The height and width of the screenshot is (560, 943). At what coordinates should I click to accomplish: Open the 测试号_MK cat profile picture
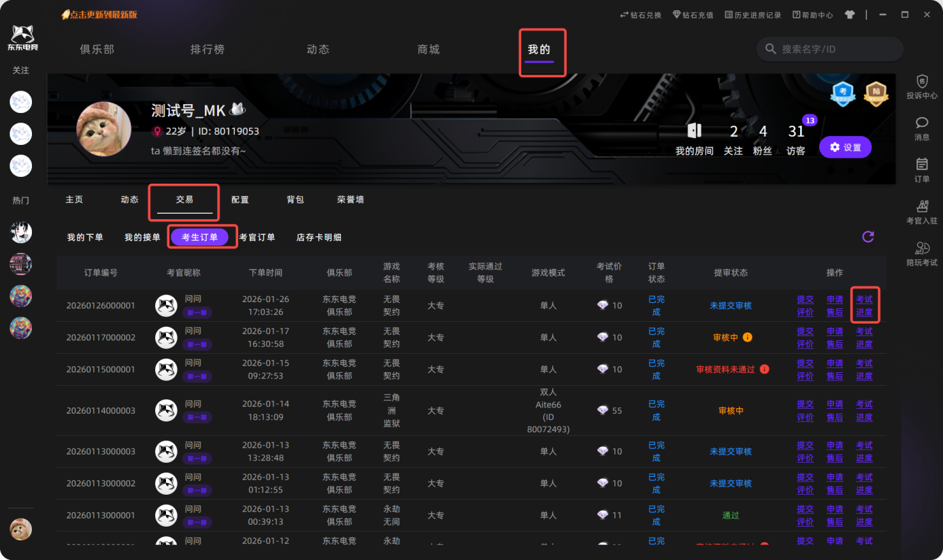[104, 129]
